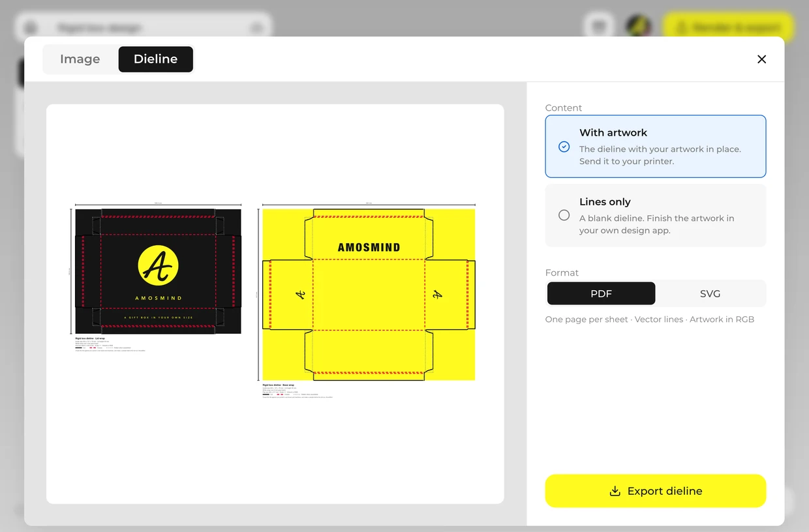Open the yellow base wrap dieline preview
This screenshot has width=809, height=532.
pos(369,294)
